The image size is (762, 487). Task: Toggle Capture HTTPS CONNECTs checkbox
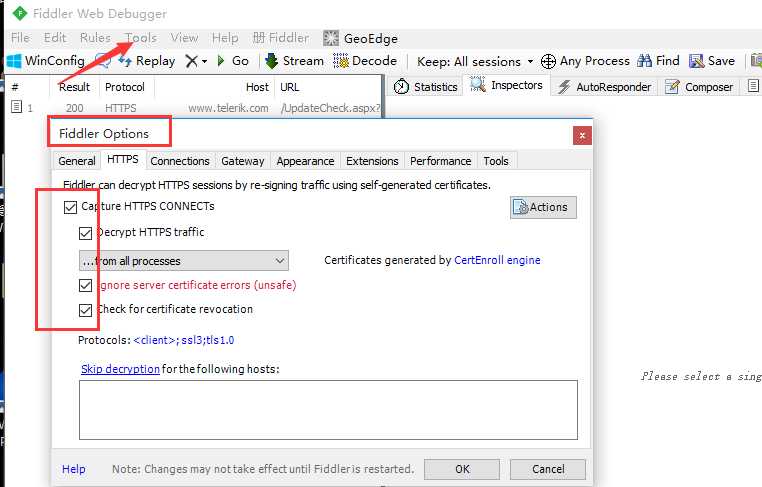[x=70, y=207]
